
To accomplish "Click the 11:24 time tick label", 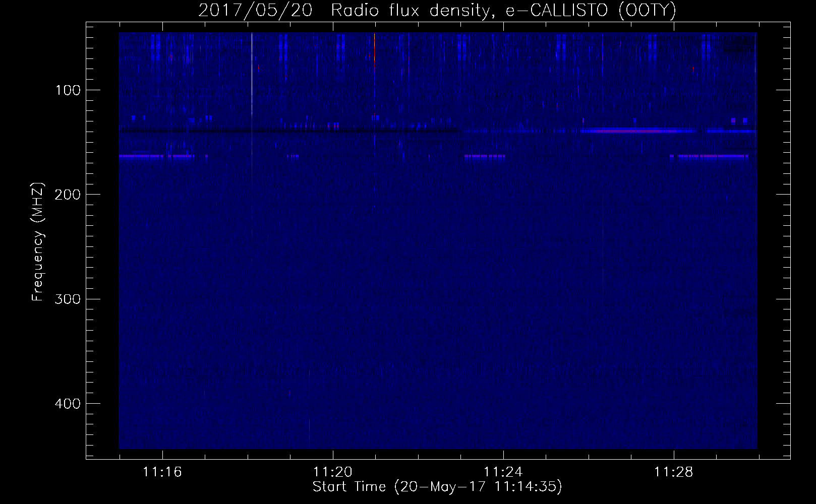I will [x=503, y=472].
